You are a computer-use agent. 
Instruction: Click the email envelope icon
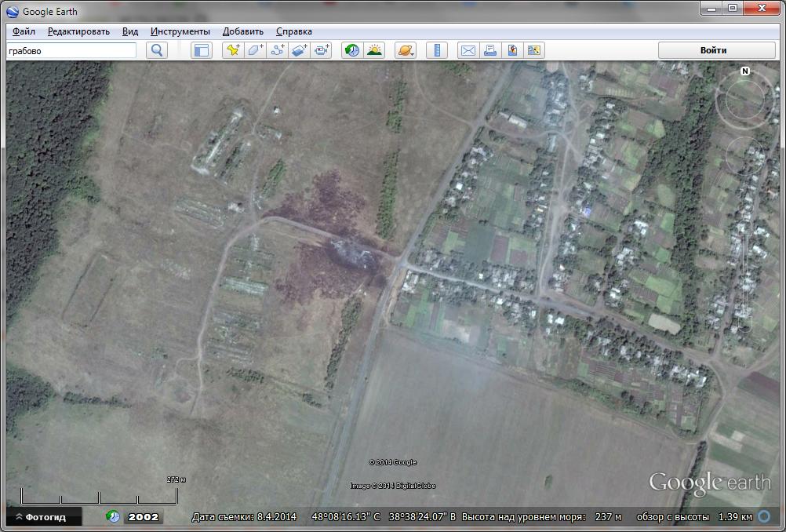[x=468, y=50]
